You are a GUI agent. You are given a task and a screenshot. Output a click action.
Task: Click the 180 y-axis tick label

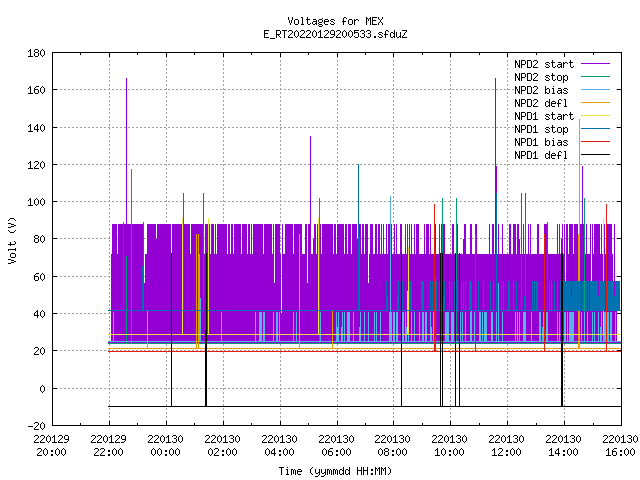pos(36,53)
